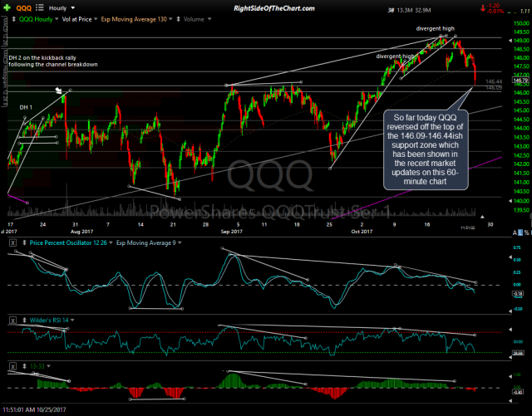Close the Price Percent Oscillator pane
532x416 pixels.
click(12, 242)
